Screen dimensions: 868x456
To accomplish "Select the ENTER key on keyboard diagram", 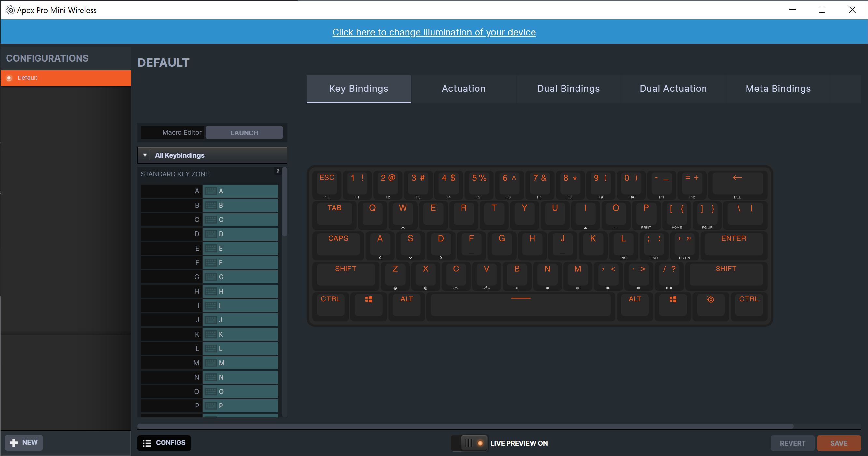I will click(733, 245).
